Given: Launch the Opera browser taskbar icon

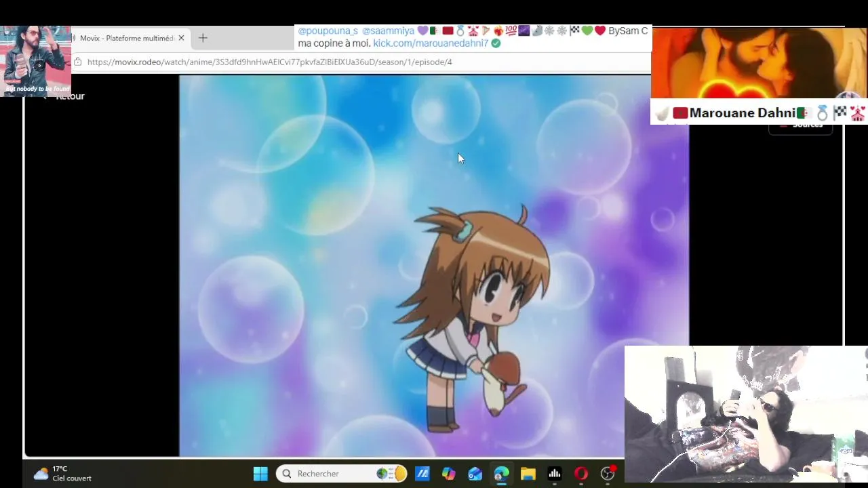Looking at the screenshot, I should 581,474.
